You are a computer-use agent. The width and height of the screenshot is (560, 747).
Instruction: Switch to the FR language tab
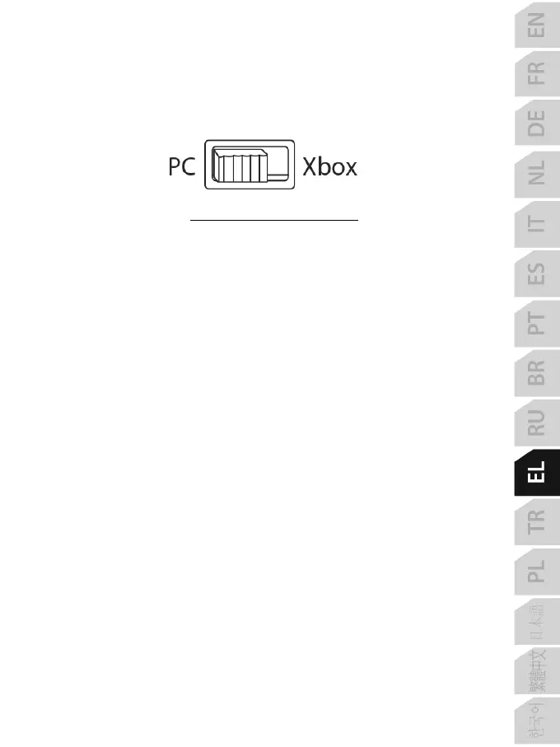click(x=537, y=74)
